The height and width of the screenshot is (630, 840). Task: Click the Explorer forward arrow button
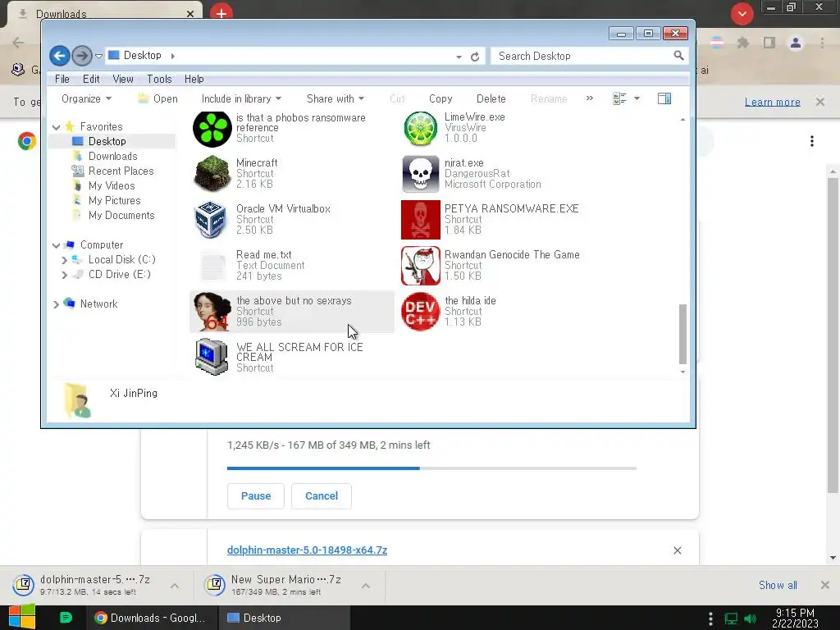click(x=81, y=56)
